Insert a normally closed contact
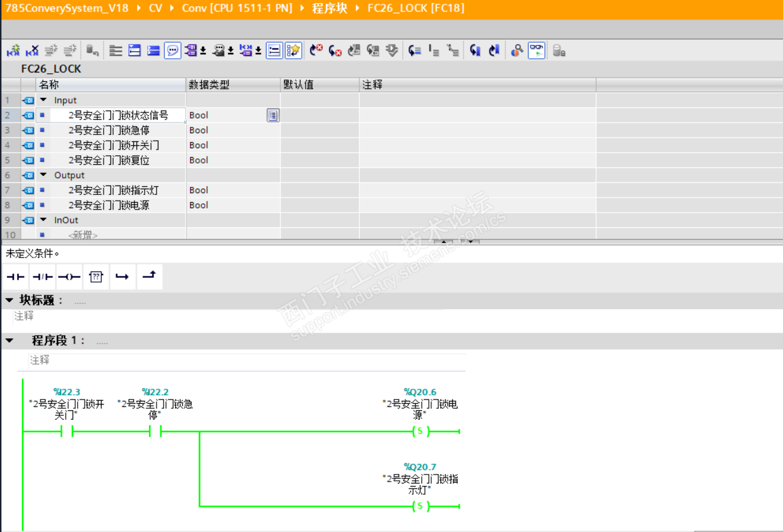 42,277
